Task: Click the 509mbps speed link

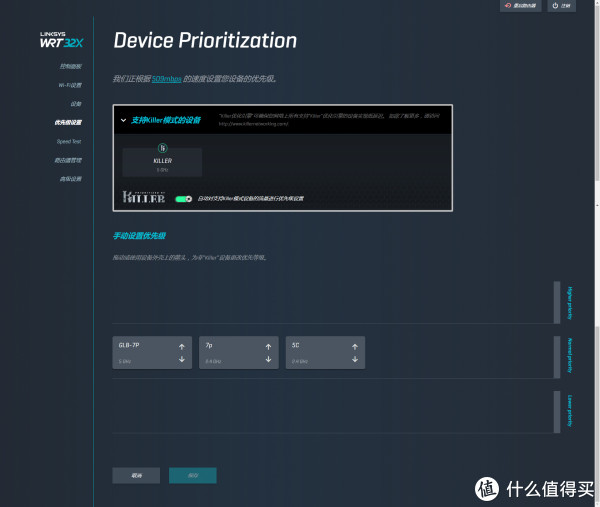Action: coord(166,79)
